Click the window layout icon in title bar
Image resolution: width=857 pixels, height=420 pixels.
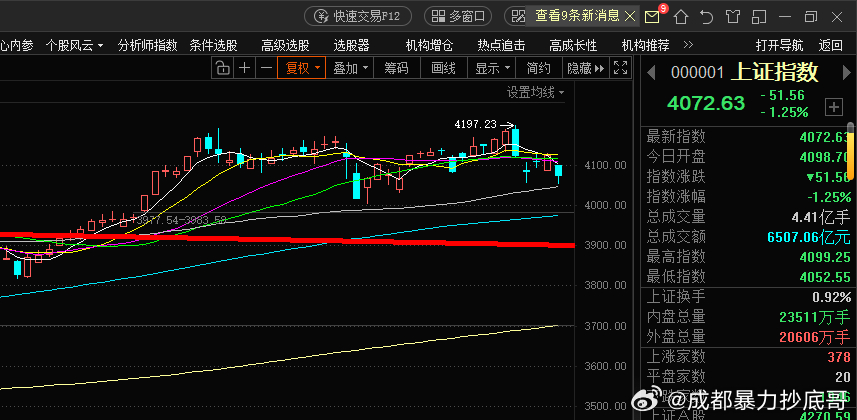click(x=759, y=17)
